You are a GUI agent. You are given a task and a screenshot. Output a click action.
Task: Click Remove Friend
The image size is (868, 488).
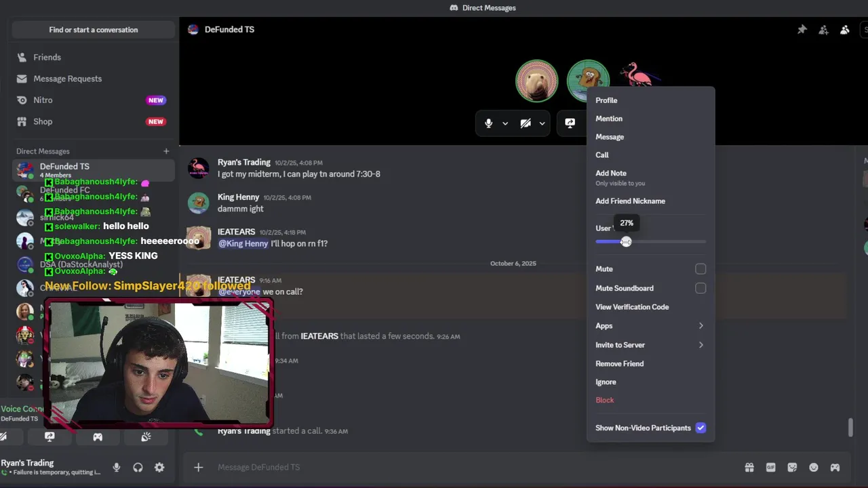click(x=650, y=364)
